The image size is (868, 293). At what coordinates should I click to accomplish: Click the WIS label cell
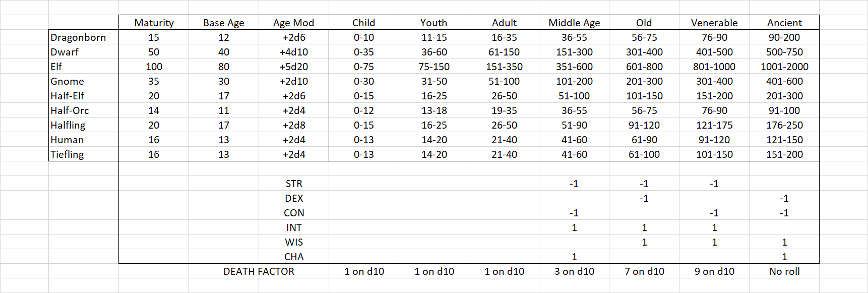[294, 242]
